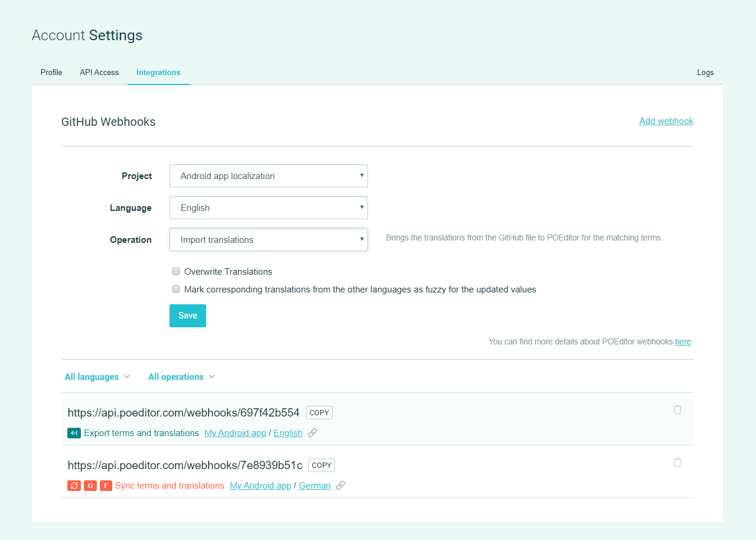
Task: Open the Project dropdown
Action: click(x=268, y=176)
